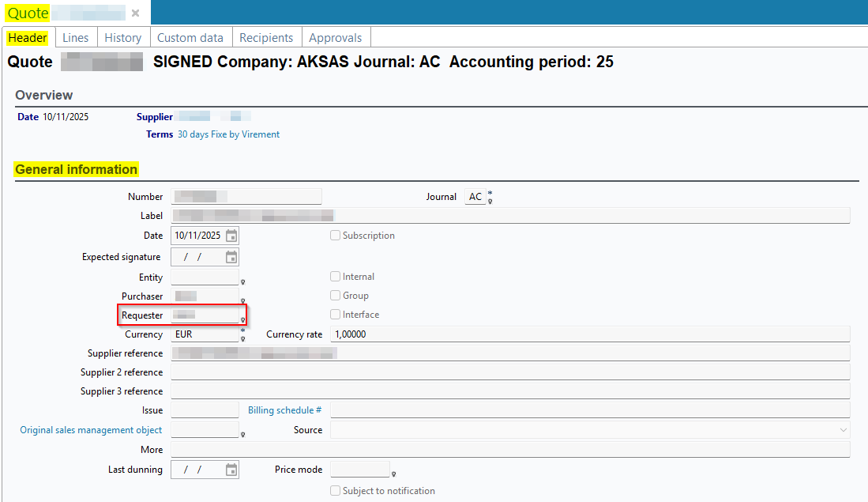Viewport: 868px width, 502px height.
Task: Open the Last dunning calendar picker
Action: (x=231, y=470)
